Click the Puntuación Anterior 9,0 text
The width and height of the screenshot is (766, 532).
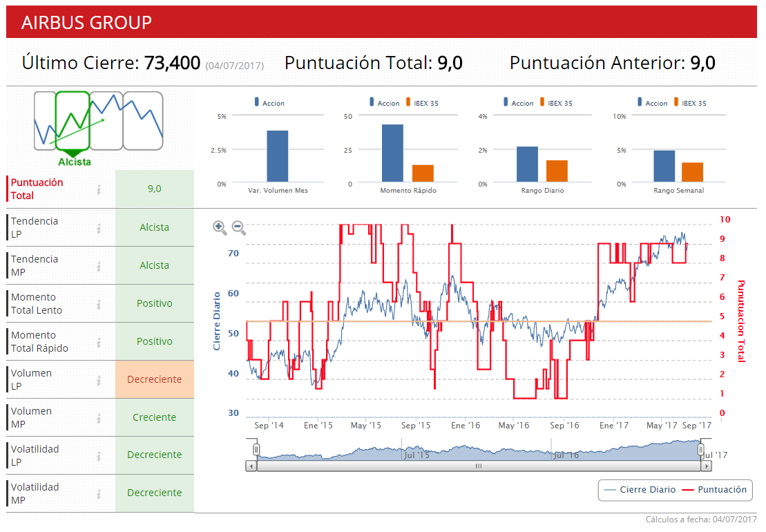pyautogui.click(x=613, y=63)
